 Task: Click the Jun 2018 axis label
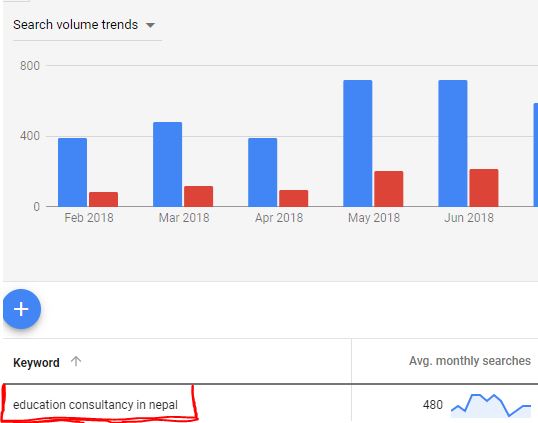coord(469,218)
